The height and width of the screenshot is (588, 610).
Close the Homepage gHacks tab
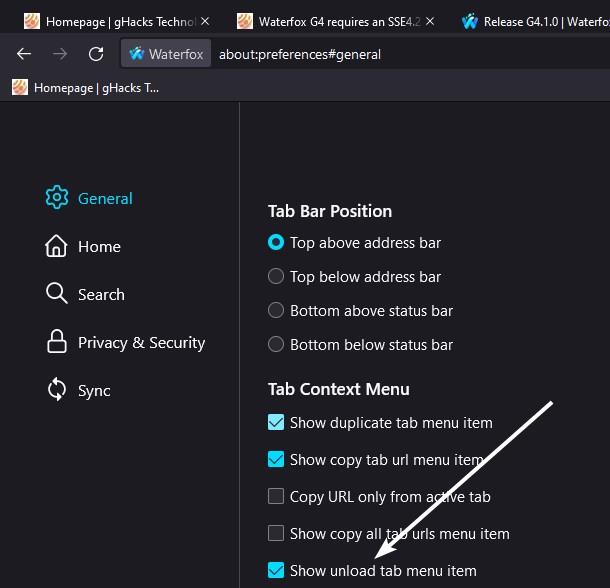tap(205, 21)
